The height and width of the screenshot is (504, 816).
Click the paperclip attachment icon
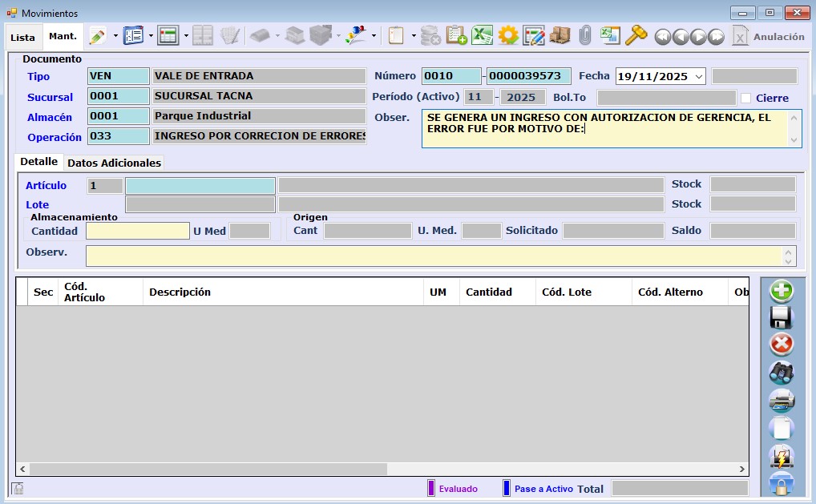point(585,36)
